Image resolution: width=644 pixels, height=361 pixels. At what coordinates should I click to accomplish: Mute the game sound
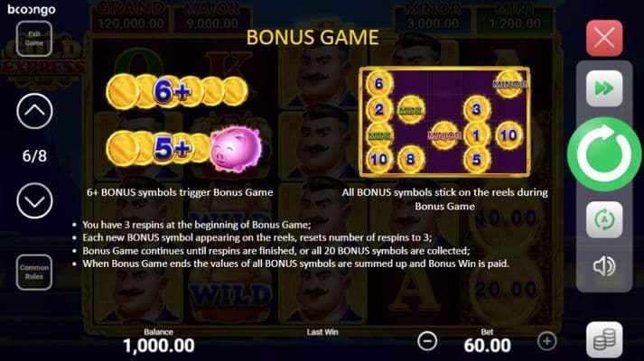pyautogui.click(x=604, y=266)
